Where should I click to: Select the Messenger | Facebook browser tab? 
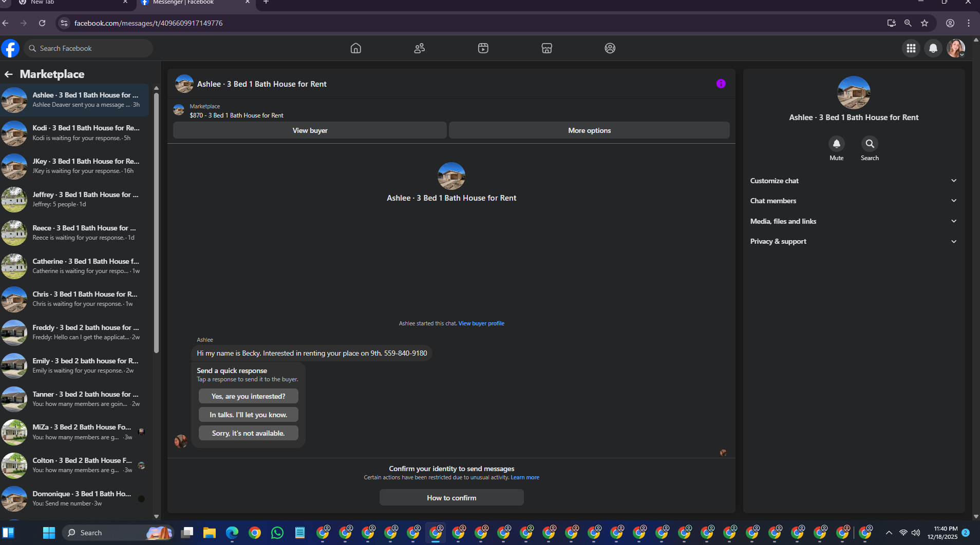coord(194,3)
